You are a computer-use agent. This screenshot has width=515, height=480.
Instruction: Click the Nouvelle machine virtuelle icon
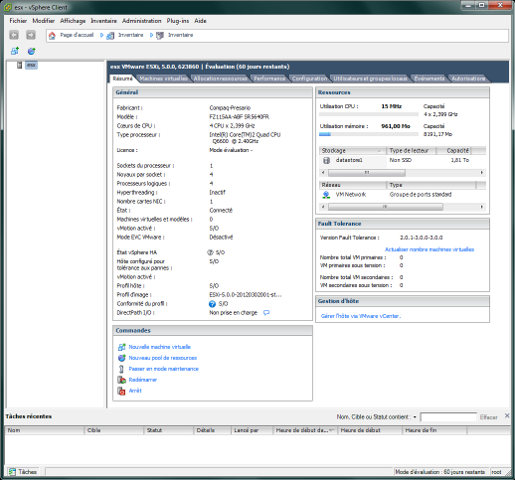(x=122, y=347)
